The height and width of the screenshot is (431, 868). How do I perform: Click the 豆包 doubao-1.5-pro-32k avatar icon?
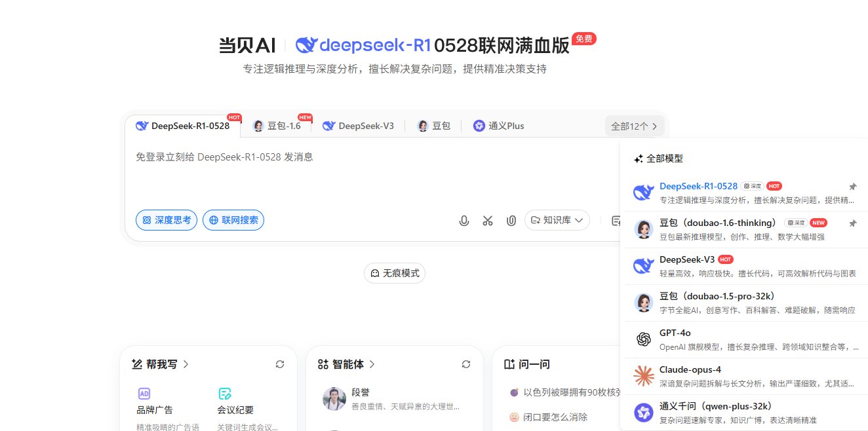644,303
